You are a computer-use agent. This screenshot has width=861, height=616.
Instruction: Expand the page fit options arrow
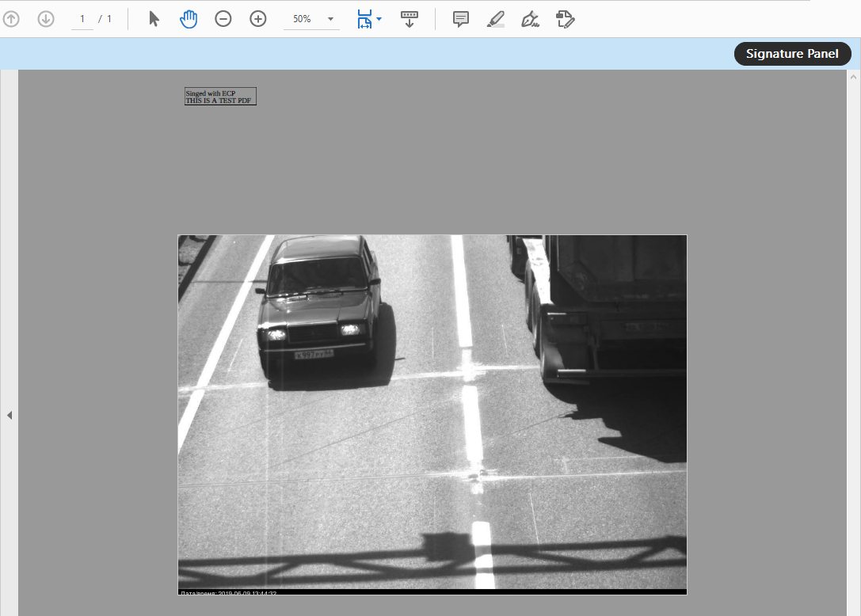pos(379,19)
